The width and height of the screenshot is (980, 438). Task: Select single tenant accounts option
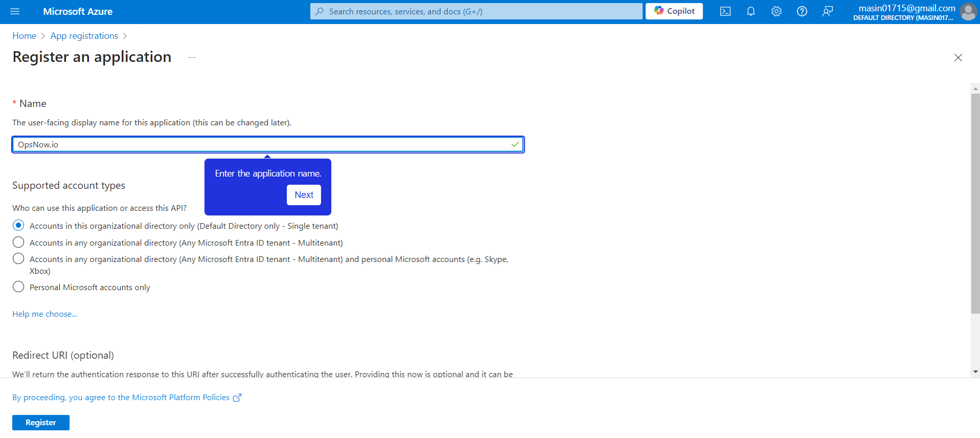pos(18,226)
